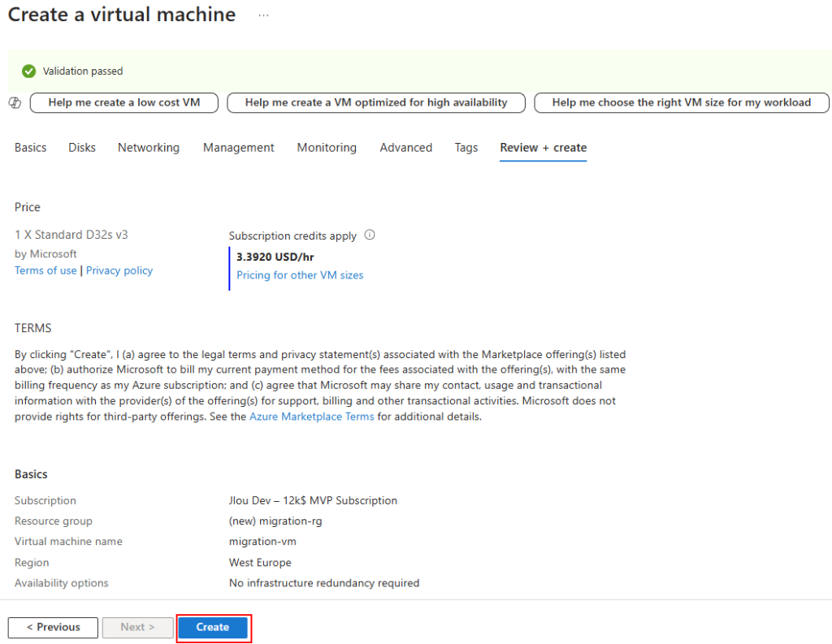View Pricing for other VM sizes
The image size is (832, 644).
pos(300,275)
